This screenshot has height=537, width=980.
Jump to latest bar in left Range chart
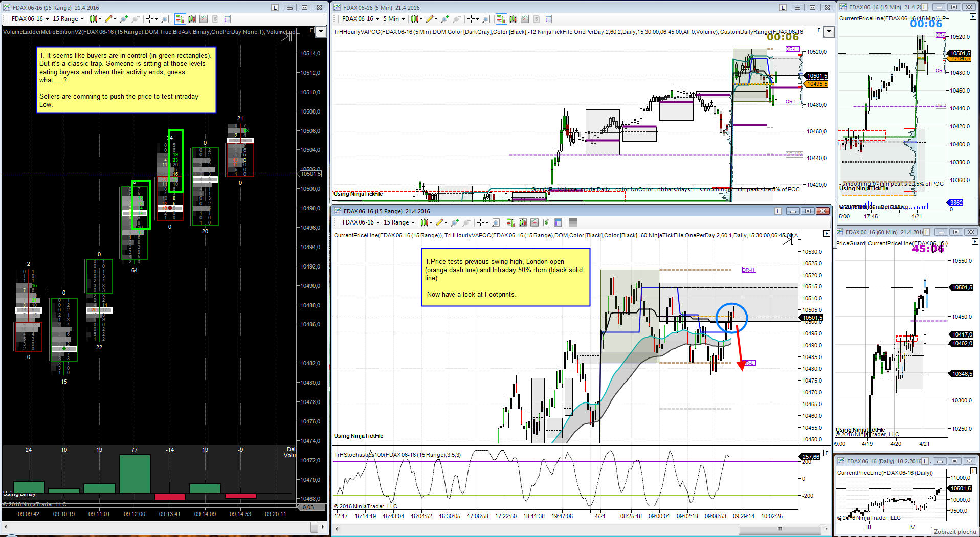(286, 36)
